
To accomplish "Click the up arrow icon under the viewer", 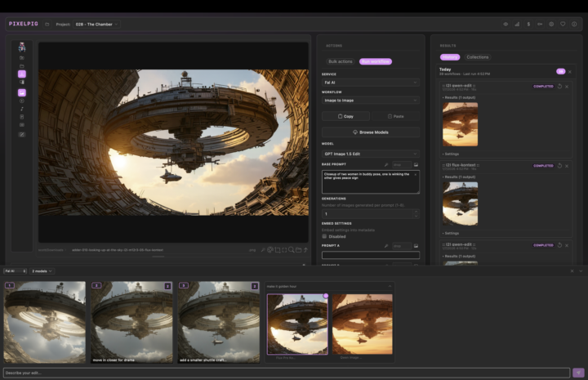I will [x=305, y=250].
